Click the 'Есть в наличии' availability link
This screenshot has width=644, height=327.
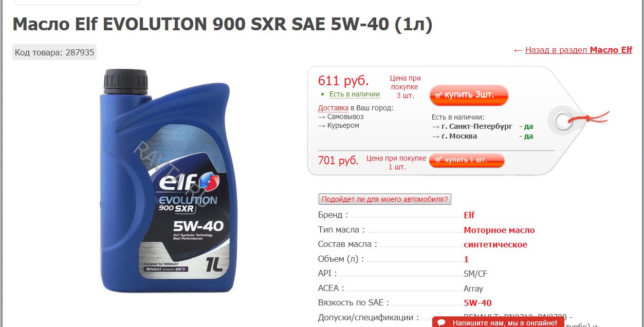354,94
